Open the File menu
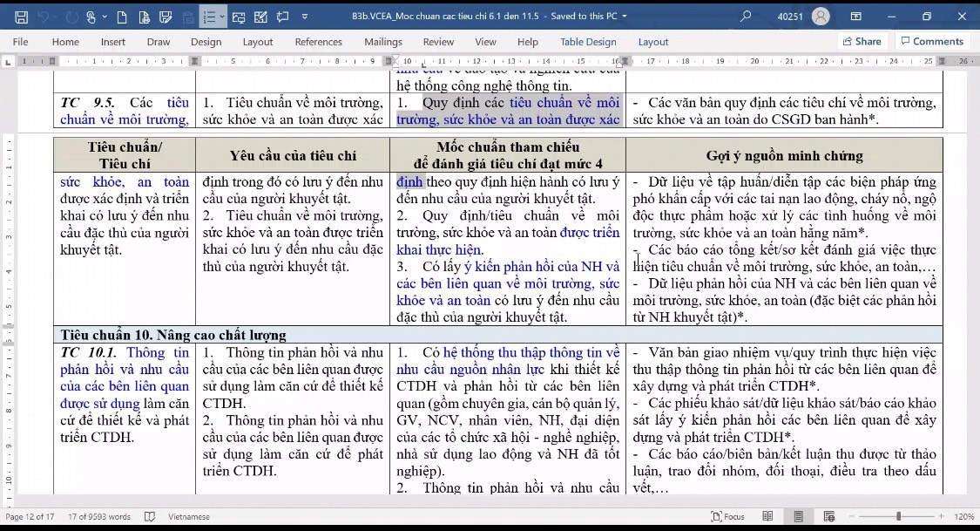Viewport: 980px width, 531px height. click(21, 42)
